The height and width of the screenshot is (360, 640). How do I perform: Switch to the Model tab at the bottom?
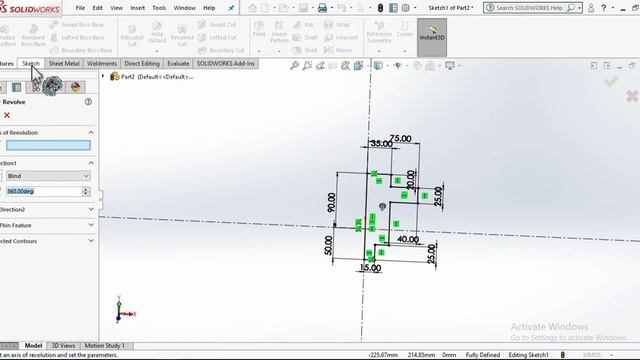(x=33, y=345)
